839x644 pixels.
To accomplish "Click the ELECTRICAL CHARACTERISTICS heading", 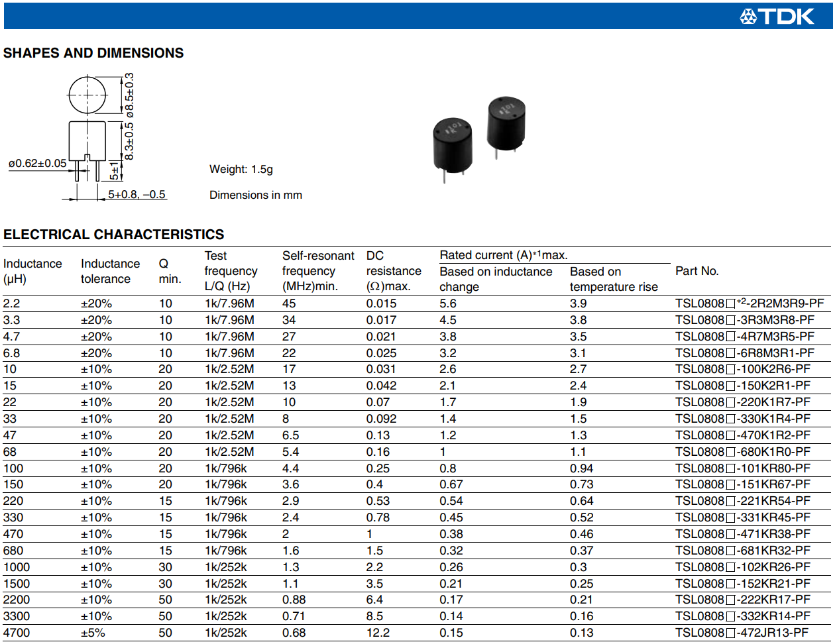I will 113,235.
